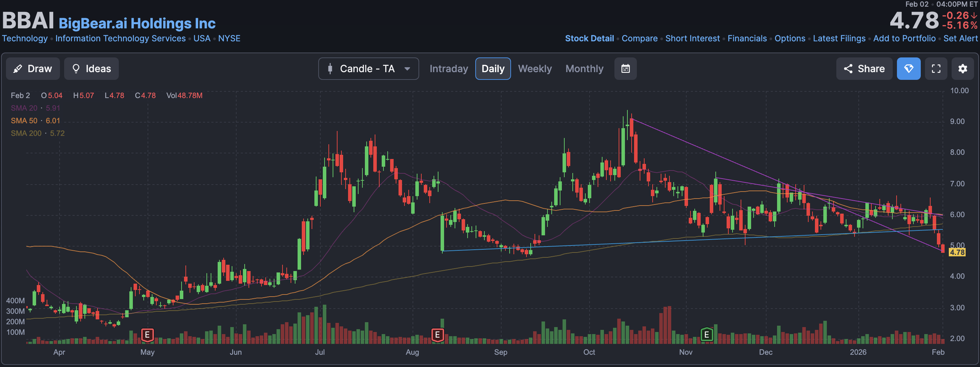Click the SMA 20 indicator label
This screenshot has width=980, height=367.
[35, 108]
